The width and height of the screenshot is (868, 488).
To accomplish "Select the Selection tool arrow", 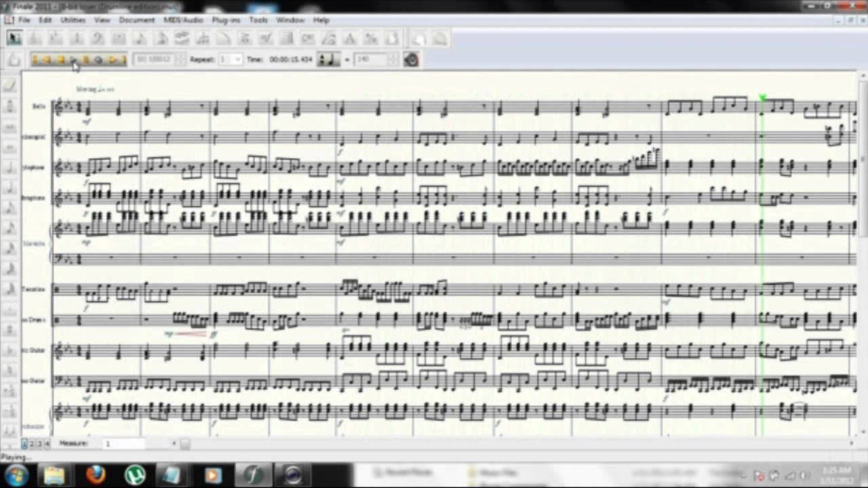I will tap(14, 39).
